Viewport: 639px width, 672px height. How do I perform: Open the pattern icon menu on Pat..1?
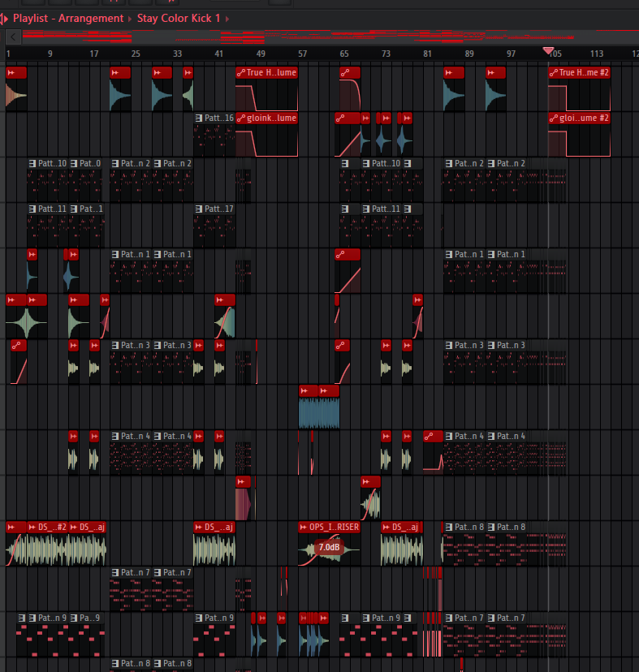click(x=74, y=209)
